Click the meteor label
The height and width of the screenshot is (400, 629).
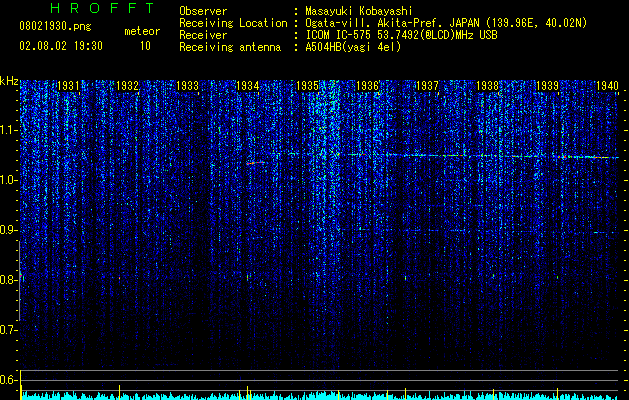[142, 31]
